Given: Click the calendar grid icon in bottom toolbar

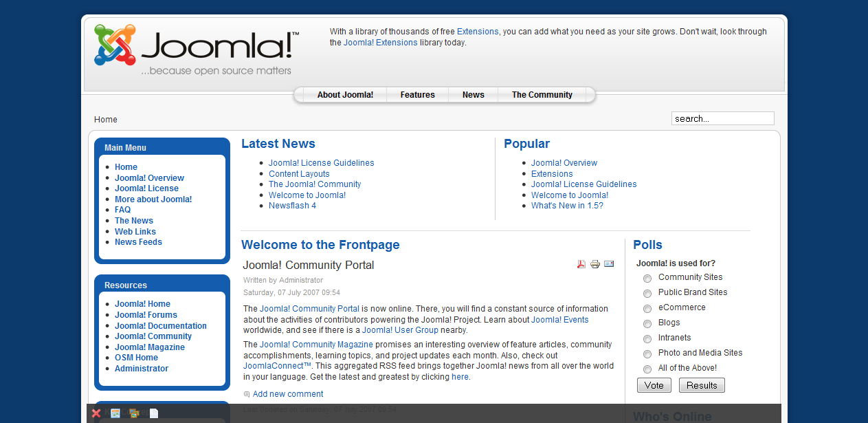Looking at the screenshot, I should pyautogui.click(x=115, y=413).
